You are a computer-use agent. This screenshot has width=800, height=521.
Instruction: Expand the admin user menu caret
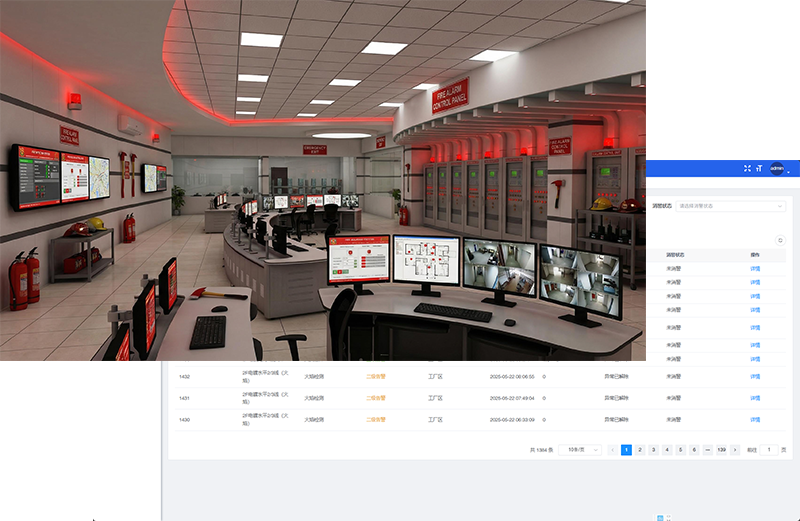coord(789,171)
